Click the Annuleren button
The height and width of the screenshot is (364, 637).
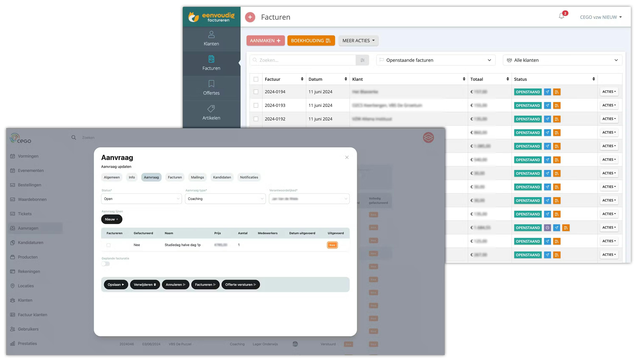(x=176, y=285)
